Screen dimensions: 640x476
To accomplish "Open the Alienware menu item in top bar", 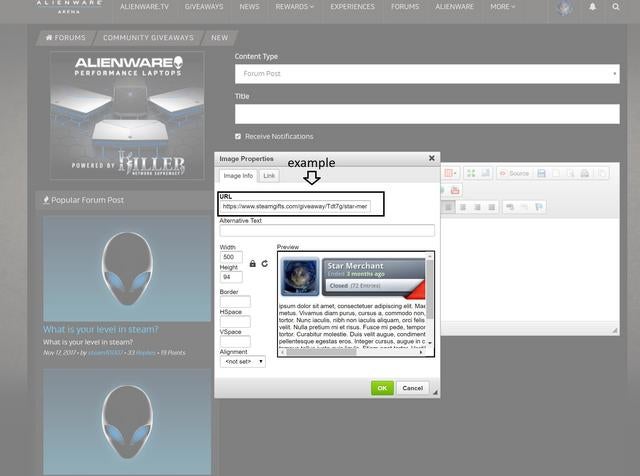I will point(454,7).
